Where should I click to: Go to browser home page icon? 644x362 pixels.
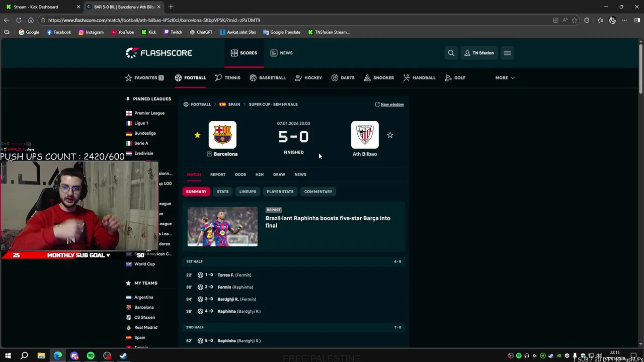[x=31, y=20]
